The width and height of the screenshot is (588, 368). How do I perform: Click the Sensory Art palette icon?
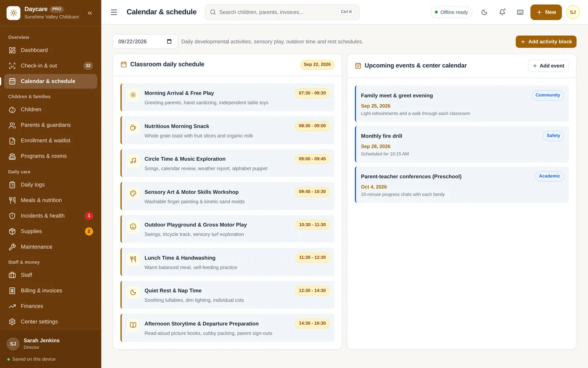point(133,193)
